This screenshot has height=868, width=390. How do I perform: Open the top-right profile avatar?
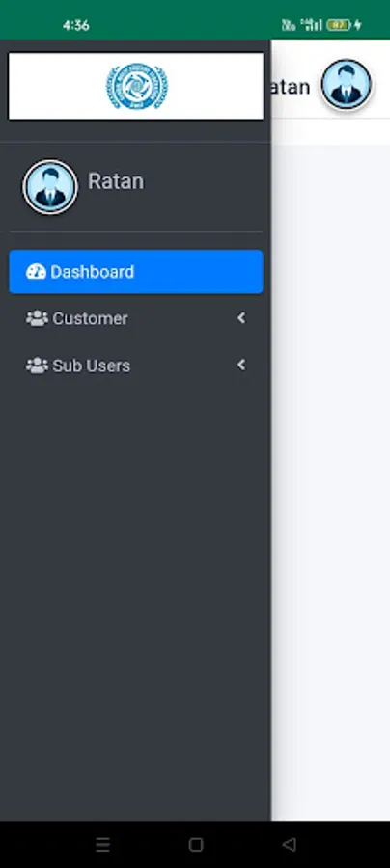[347, 85]
